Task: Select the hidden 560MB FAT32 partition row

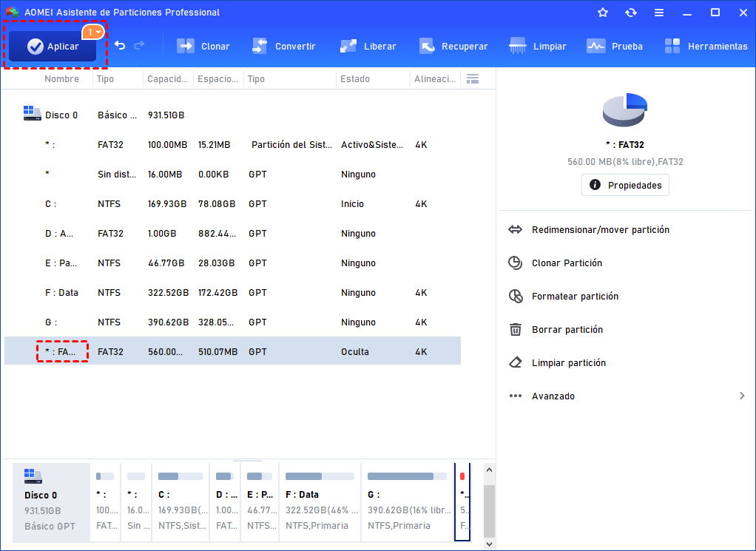Action: tap(232, 351)
